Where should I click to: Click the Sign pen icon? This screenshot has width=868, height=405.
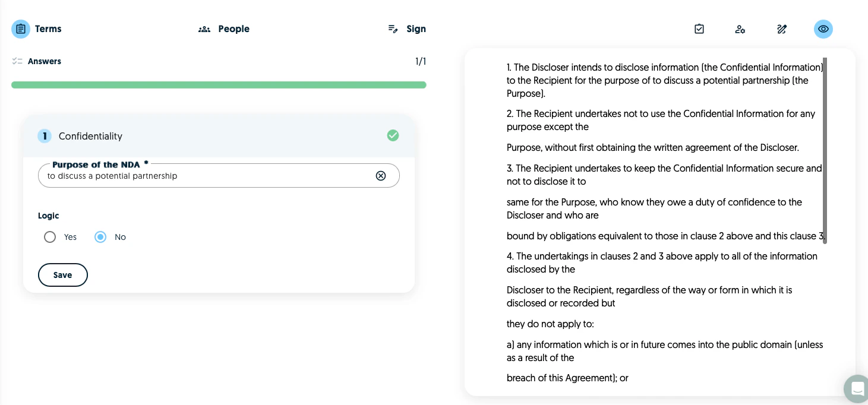393,29
